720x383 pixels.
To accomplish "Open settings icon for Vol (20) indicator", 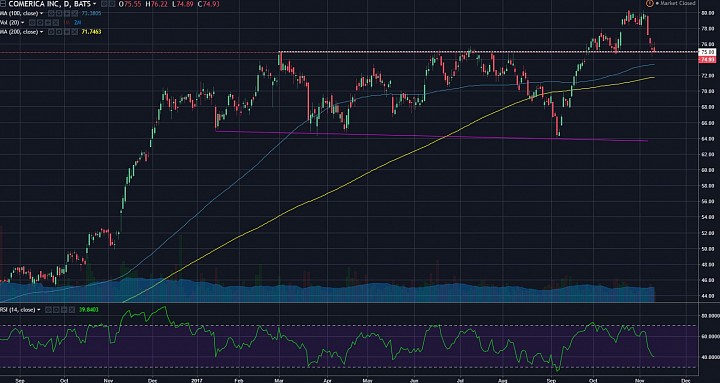I will pos(40,23).
